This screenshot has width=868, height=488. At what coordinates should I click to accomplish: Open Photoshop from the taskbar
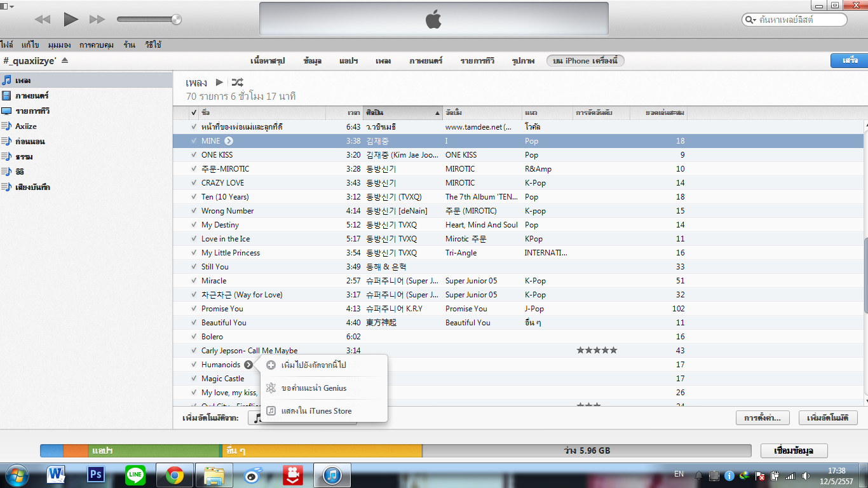pyautogui.click(x=96, y=475)
